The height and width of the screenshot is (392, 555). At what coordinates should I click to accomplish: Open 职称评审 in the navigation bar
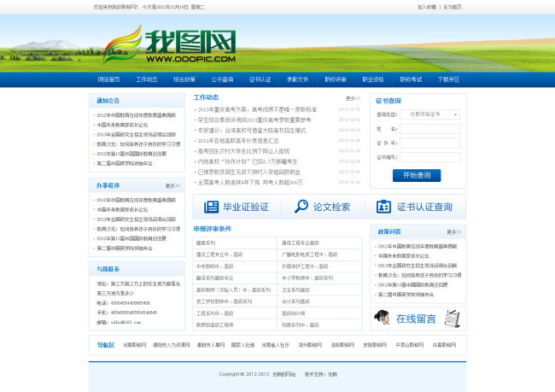click(x=336, y=79)
